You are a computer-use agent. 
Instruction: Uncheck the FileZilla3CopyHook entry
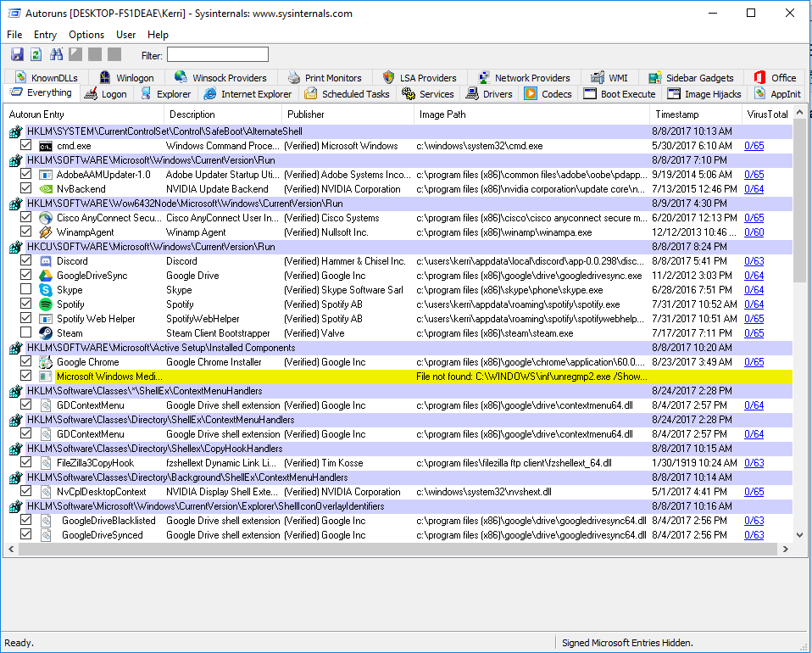[26, 462]
